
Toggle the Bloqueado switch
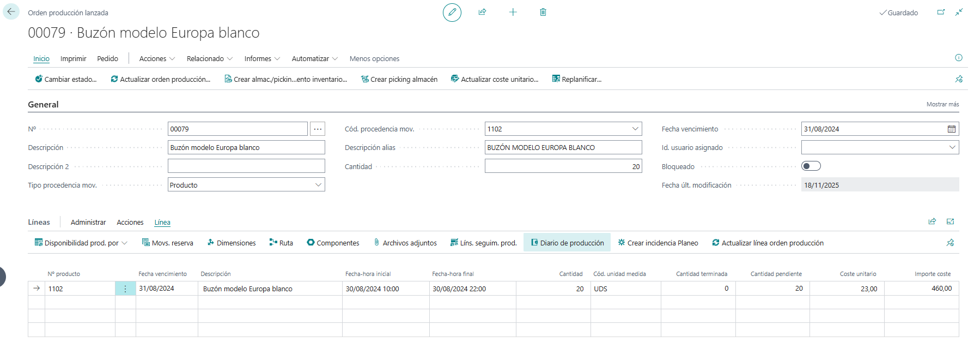point(811,166)
